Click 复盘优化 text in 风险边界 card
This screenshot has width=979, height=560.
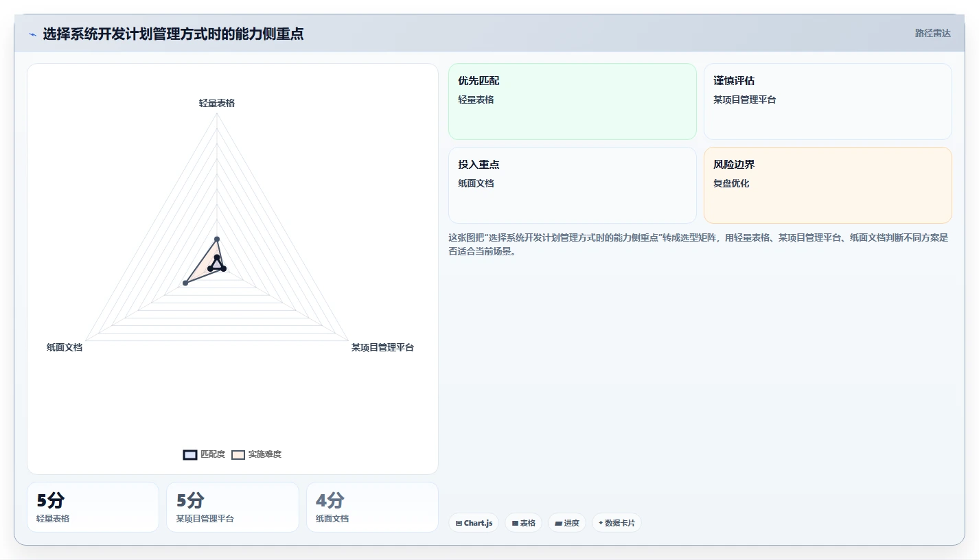[x=731, y=183]
